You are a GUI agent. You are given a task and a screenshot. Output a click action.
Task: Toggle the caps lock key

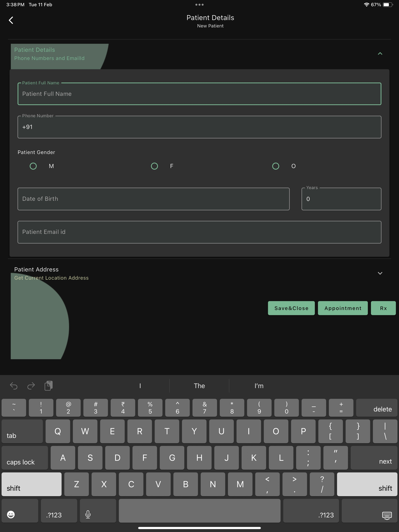(25, 458)
